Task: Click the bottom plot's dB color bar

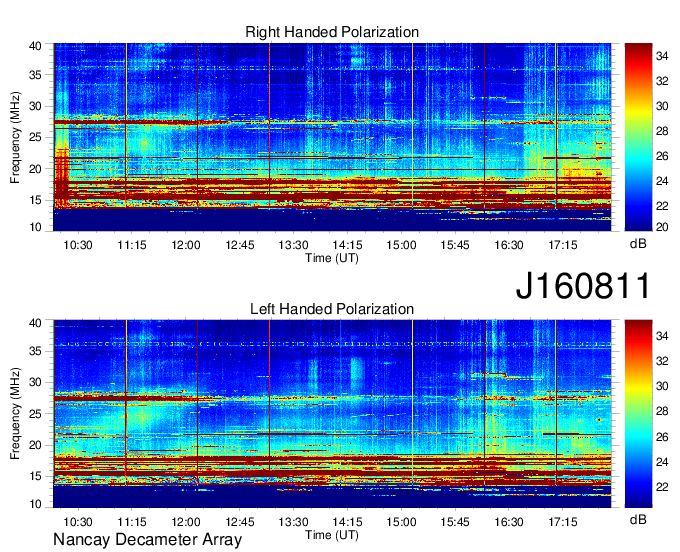Action: tap(638, 414)
